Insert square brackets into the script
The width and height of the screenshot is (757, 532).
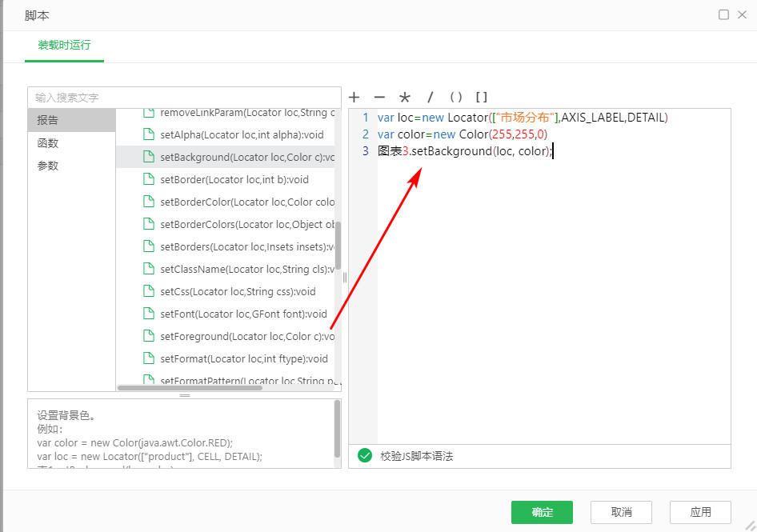(x=482, y=98)
